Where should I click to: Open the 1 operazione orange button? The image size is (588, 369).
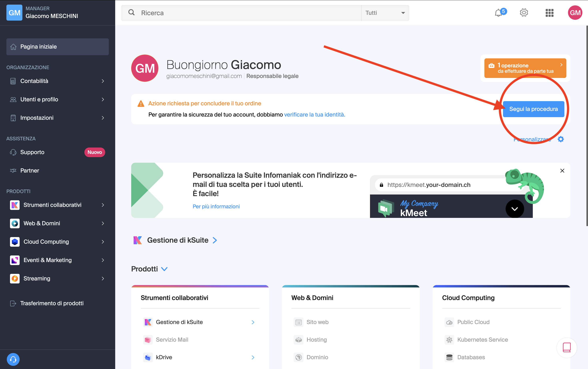tap(525, 68)
